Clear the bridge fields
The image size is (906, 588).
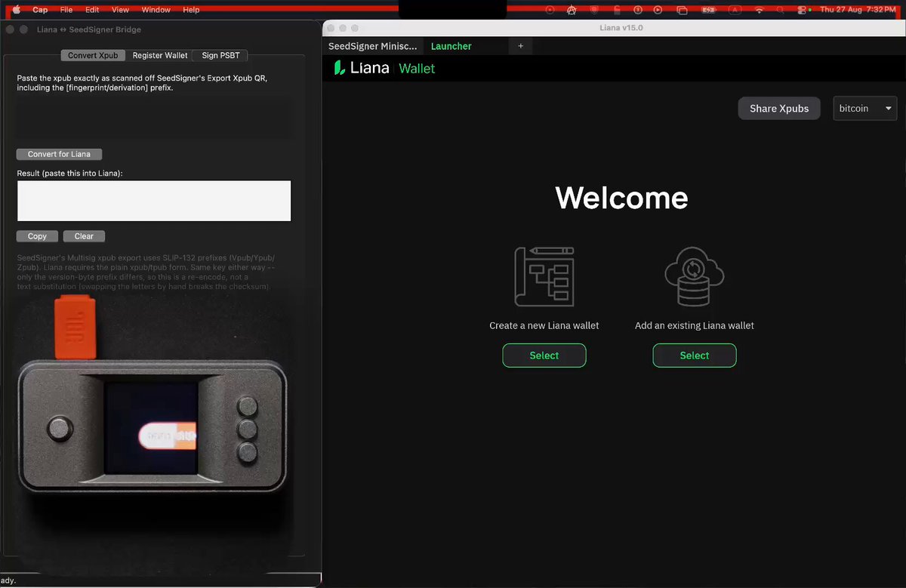84,236
